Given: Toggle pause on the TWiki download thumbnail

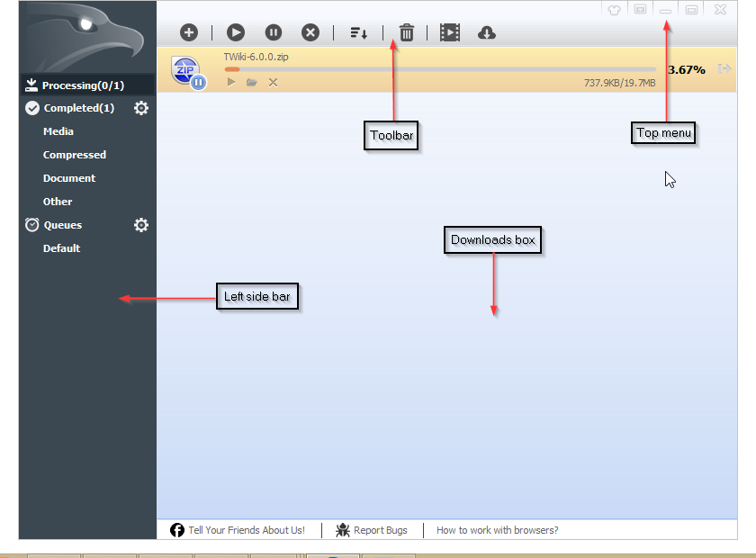Looking at the screenshot, I should 197,83.
